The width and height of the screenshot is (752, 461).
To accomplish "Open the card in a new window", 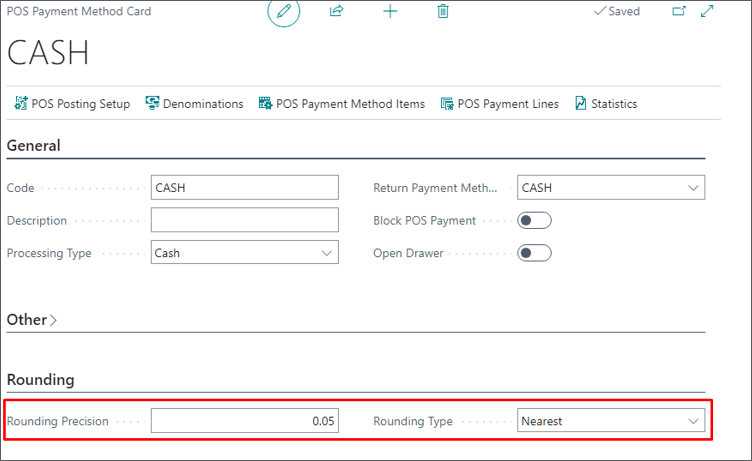I will [x=679, y=11].
